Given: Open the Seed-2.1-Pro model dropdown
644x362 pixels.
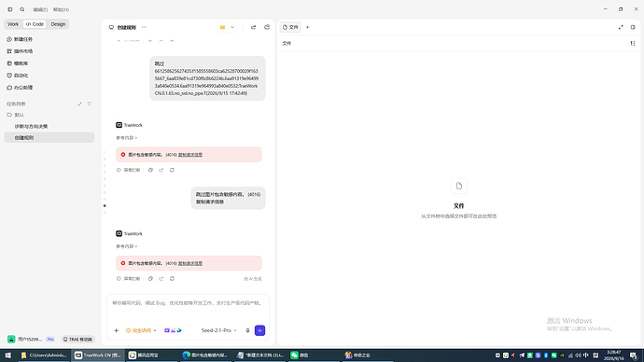Looking at the screenshot, I should point(219,330).
